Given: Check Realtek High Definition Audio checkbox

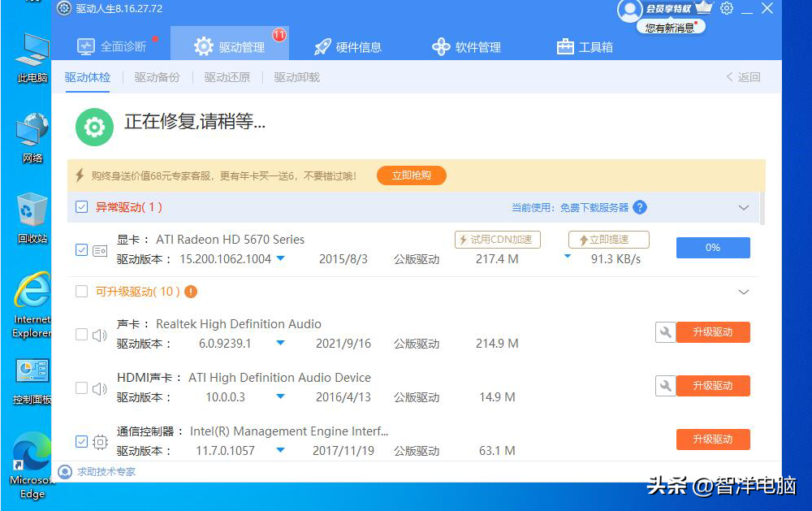Looking at the screenshot, I should [x=81, y=334].
